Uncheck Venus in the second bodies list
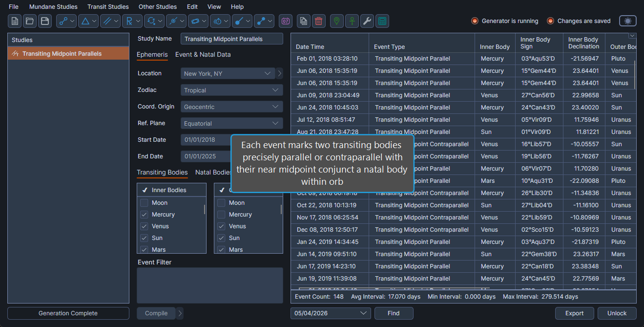Screen dimensions: 644x327 [x=221, y=226]
